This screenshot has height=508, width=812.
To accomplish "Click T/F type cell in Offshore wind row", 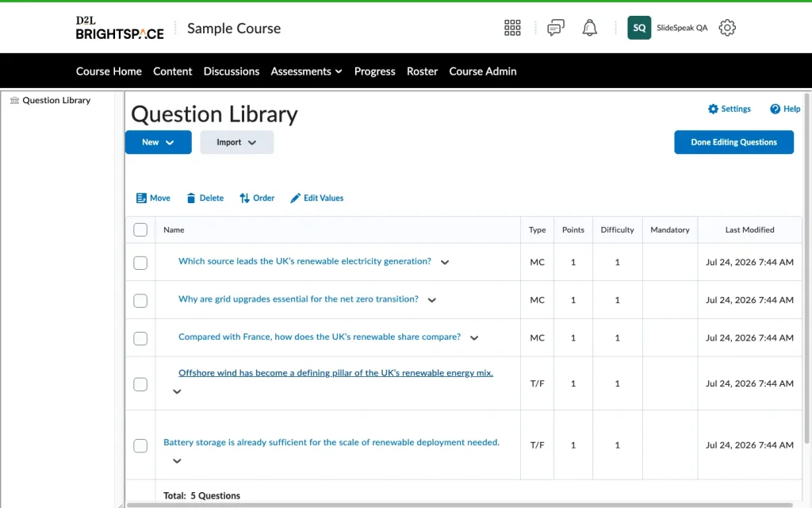I will coord(537,383).
